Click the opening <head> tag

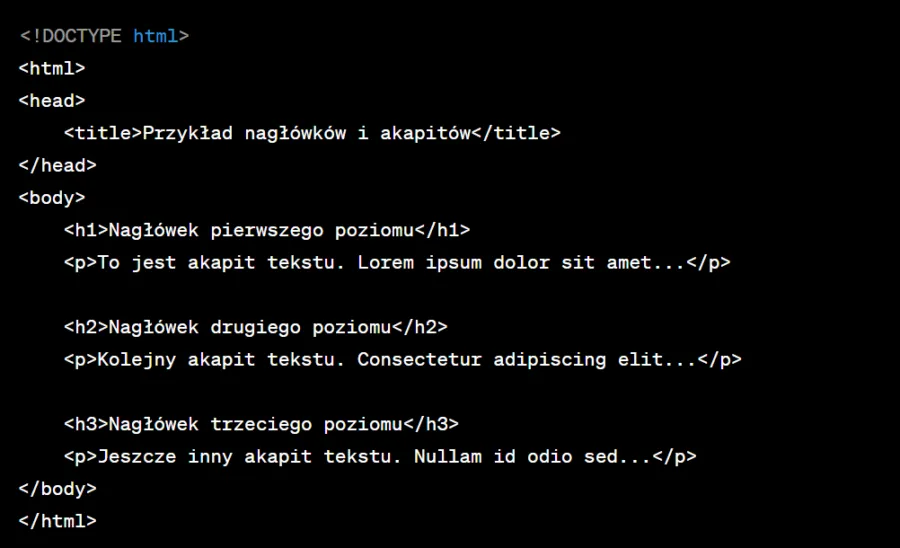click(52, 101)
